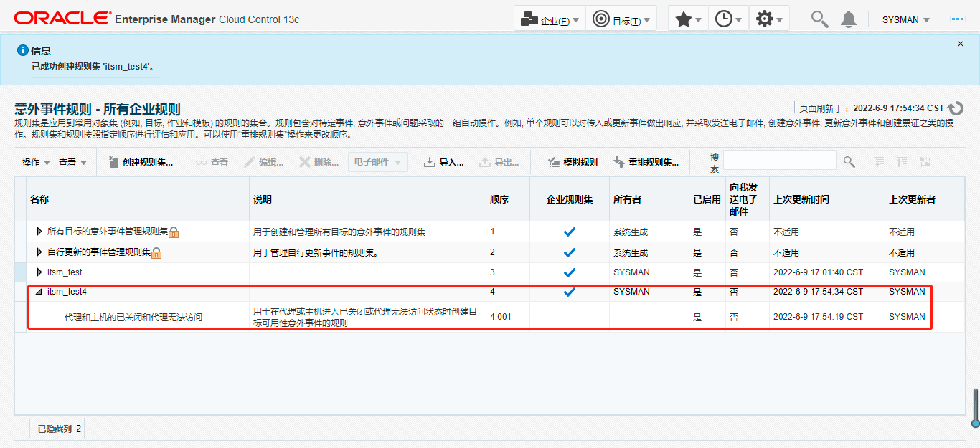Click the 企业规则集 column header
The height and width of the screenshot is (448, 980).
[570, 199]
